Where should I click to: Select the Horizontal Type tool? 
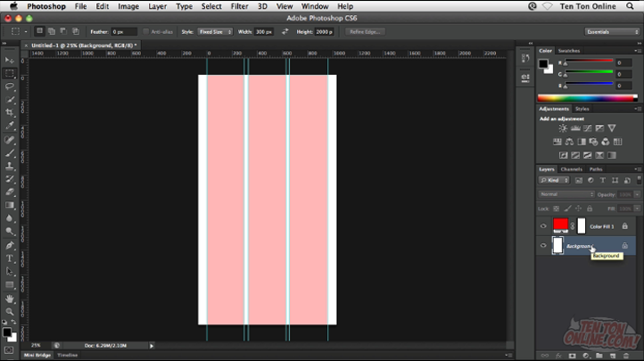(10, 258)
